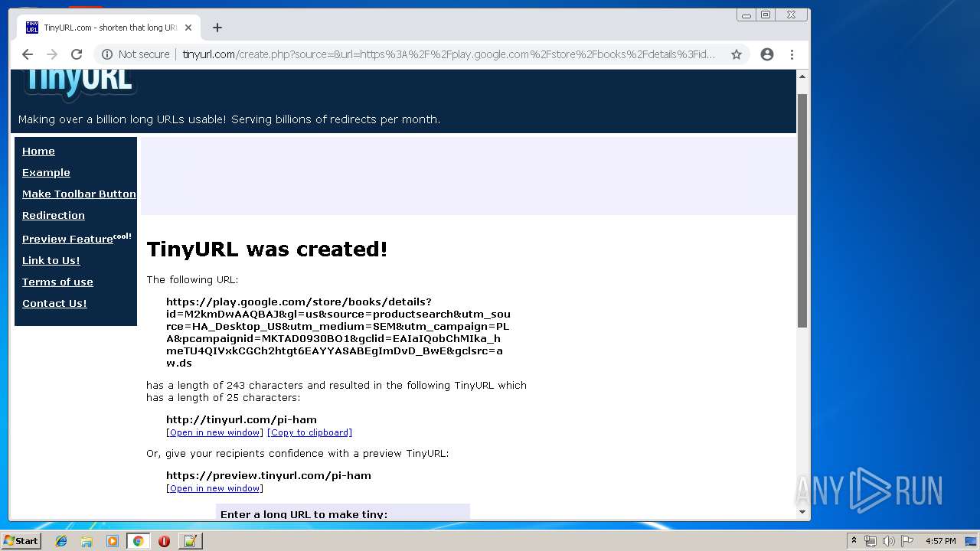This screenshot has width=980, height=551.
Task: Open the volume speaker tray icon
Action: point(889,541)
